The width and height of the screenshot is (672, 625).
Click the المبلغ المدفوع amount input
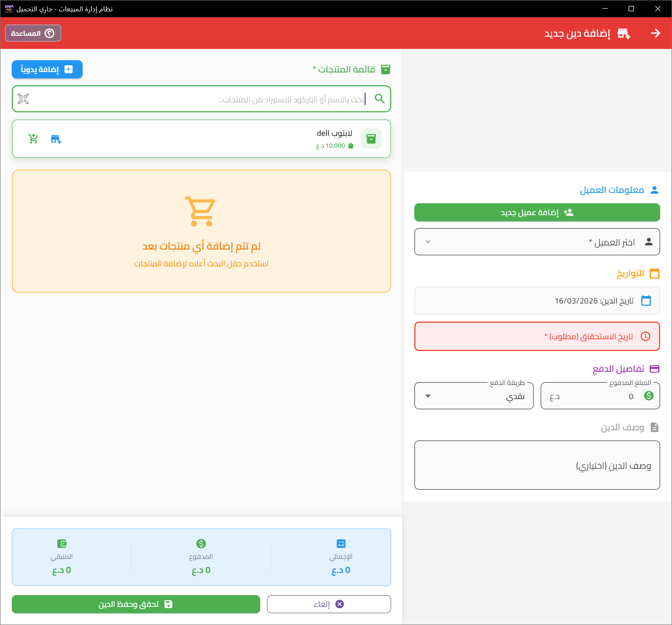(600, 396)
